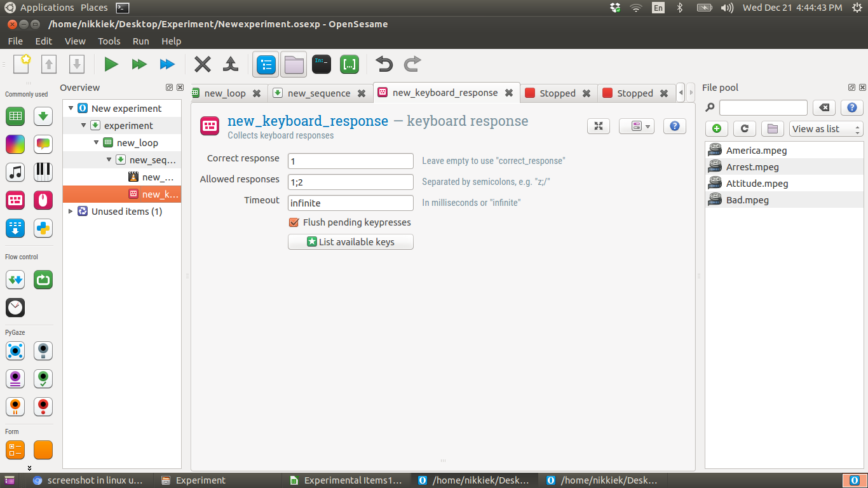Open the File menu

point(15,41)
